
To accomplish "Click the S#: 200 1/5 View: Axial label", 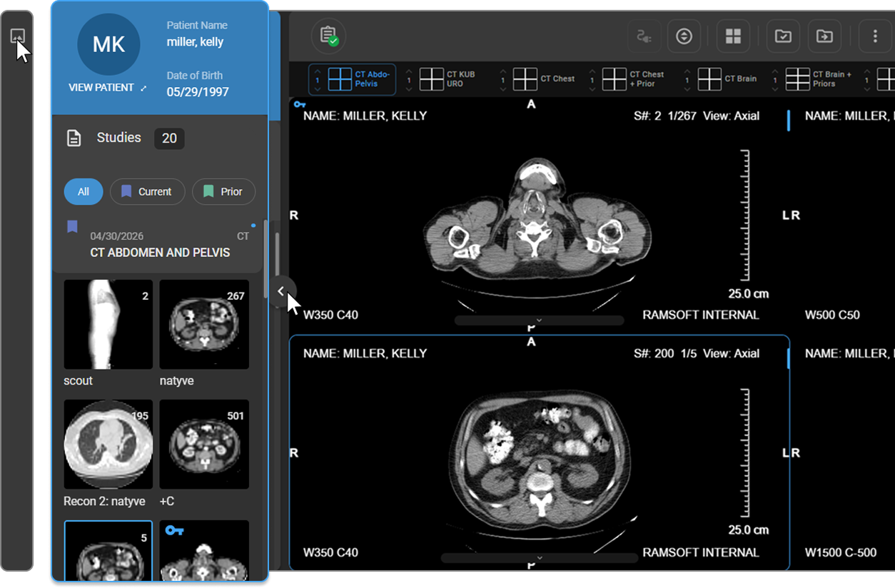I will (x=697, y=353).
